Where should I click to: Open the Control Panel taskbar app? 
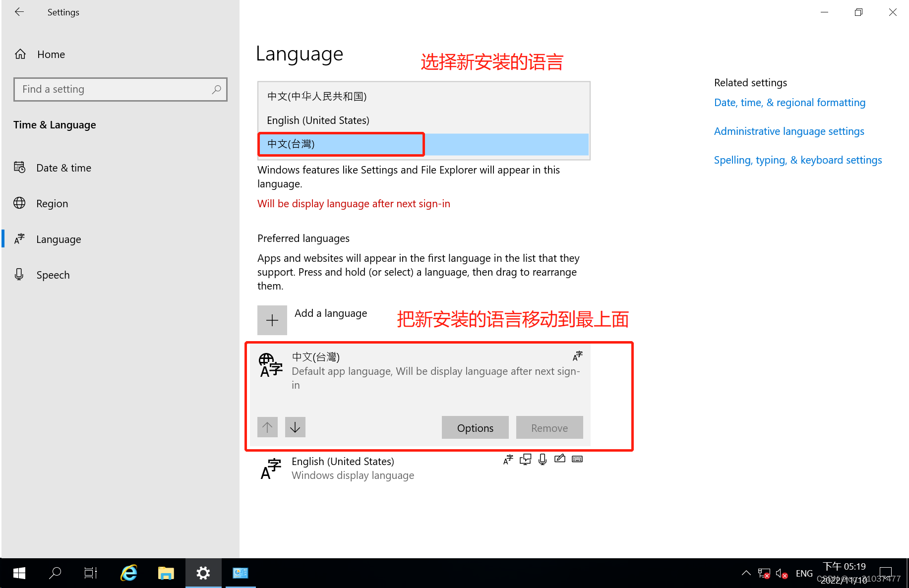point(241,573)
